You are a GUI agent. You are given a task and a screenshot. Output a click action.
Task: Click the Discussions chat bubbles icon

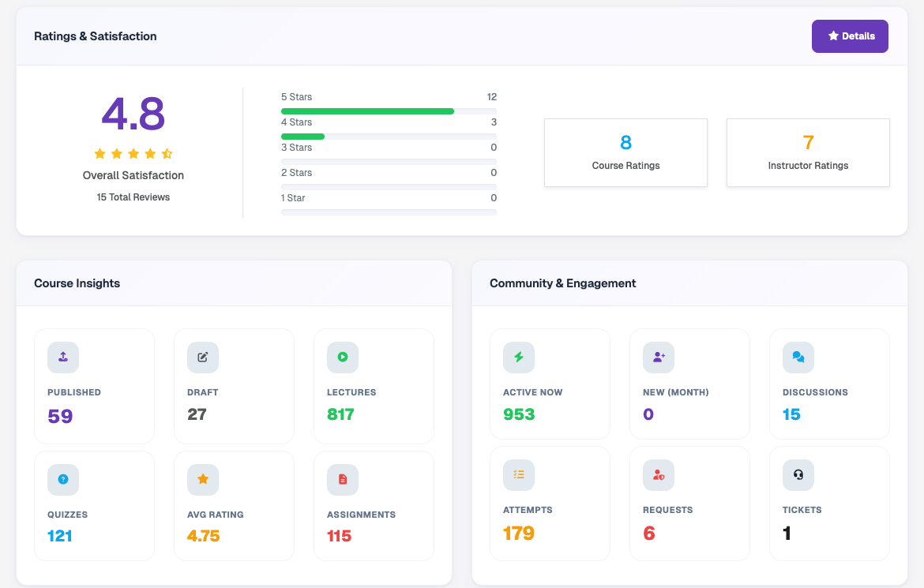[798, 357]
